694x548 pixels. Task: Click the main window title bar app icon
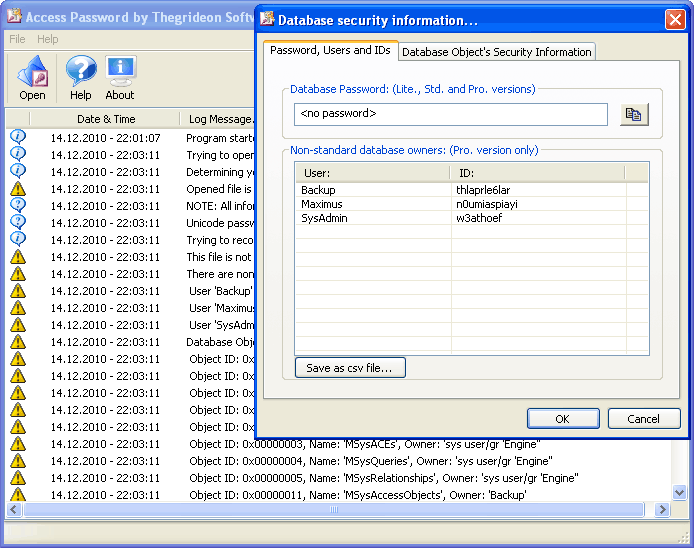pos(14,15)
